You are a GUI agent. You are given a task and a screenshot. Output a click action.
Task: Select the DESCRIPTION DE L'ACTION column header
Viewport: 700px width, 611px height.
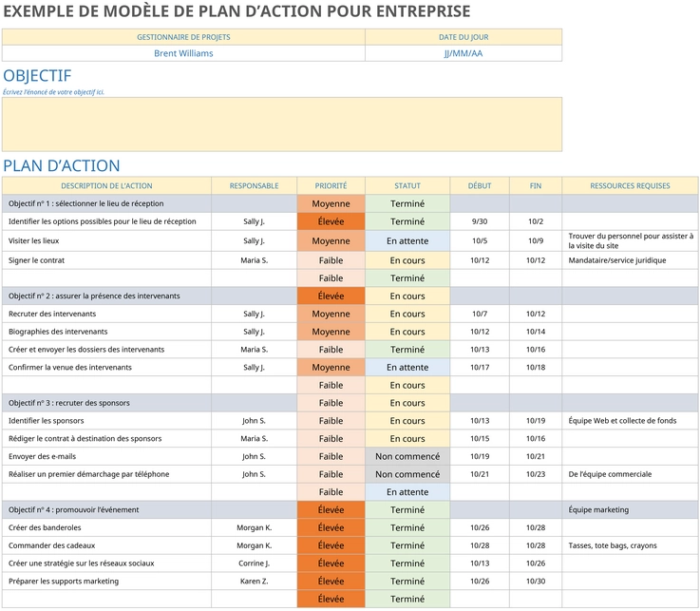coord(106,186)
